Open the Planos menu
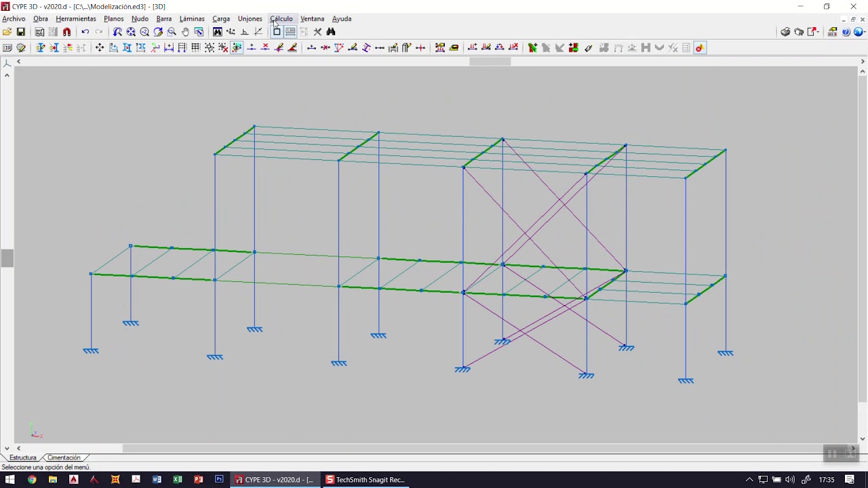 click(x=113, y=19)
